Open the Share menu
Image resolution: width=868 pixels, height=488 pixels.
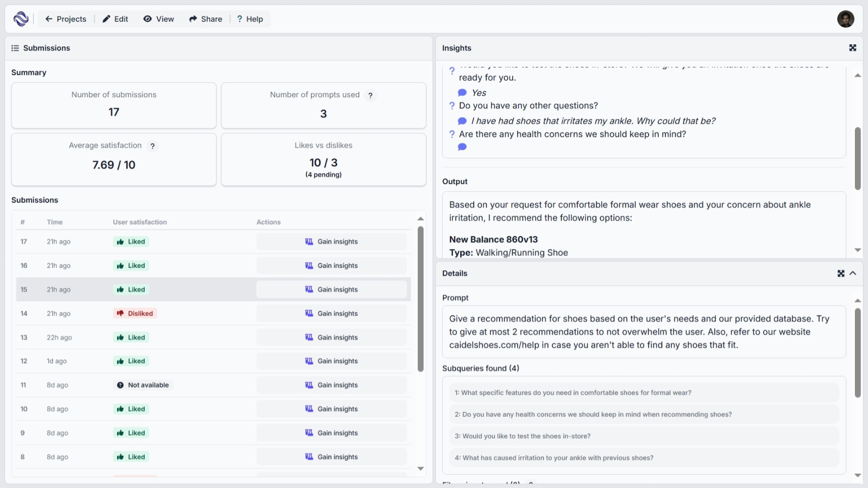point(206,19)
